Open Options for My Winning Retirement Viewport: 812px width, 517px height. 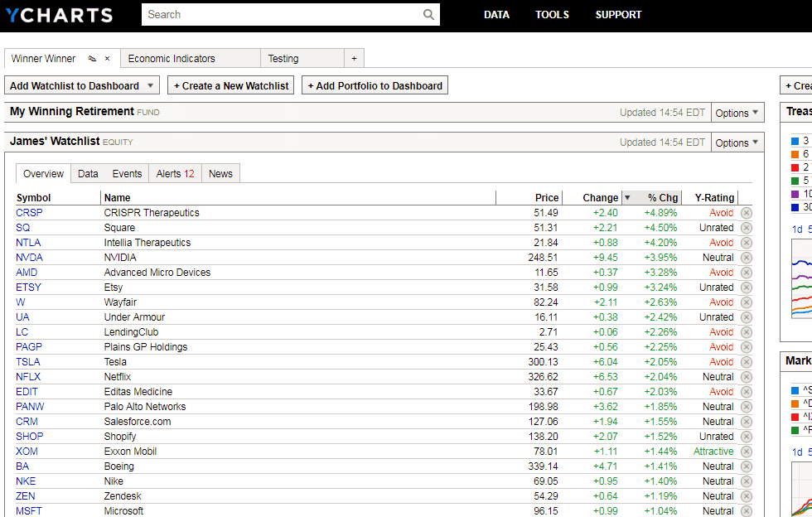point(737,113)
